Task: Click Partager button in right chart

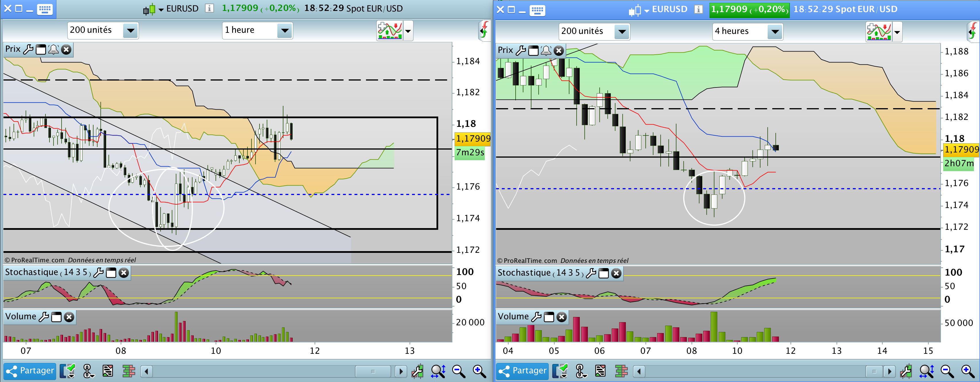Action: point(522,371)
